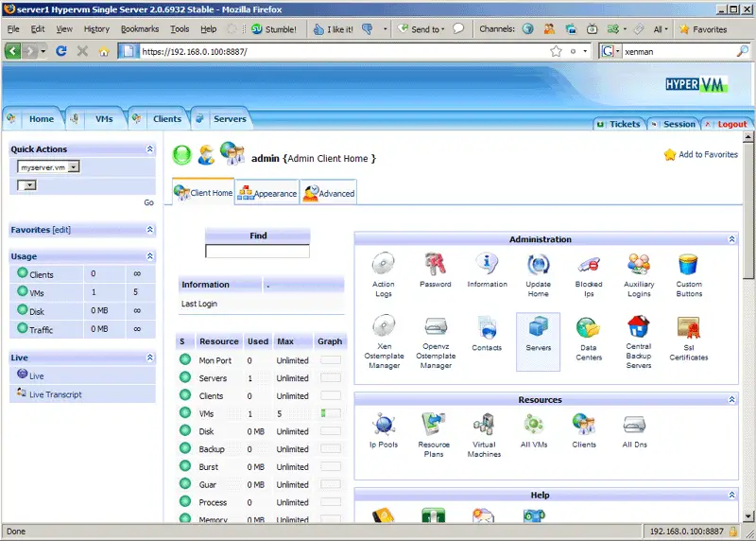
Task: Bookmark page with the star icon in address bar
Action: pyautogui.click(x=556, y=51)
